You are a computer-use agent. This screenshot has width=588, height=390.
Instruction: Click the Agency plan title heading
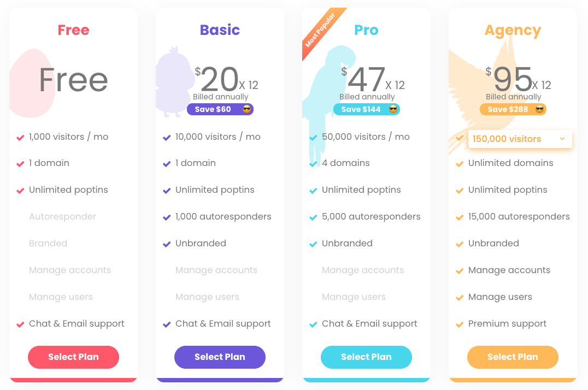(x=513, y=31)
